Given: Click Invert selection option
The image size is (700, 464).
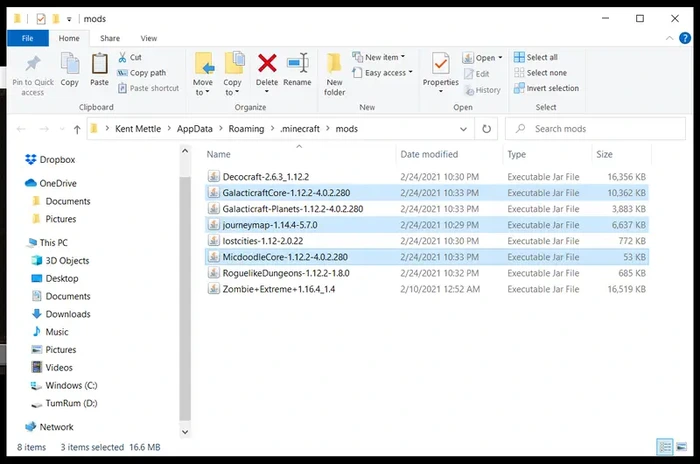Looking at the screenshot, I should (x=546, y=88).
